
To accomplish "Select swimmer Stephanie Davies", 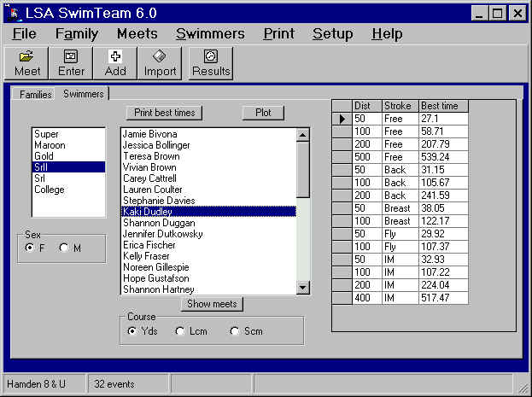I will pyautogui.click(x=208, y=201).
